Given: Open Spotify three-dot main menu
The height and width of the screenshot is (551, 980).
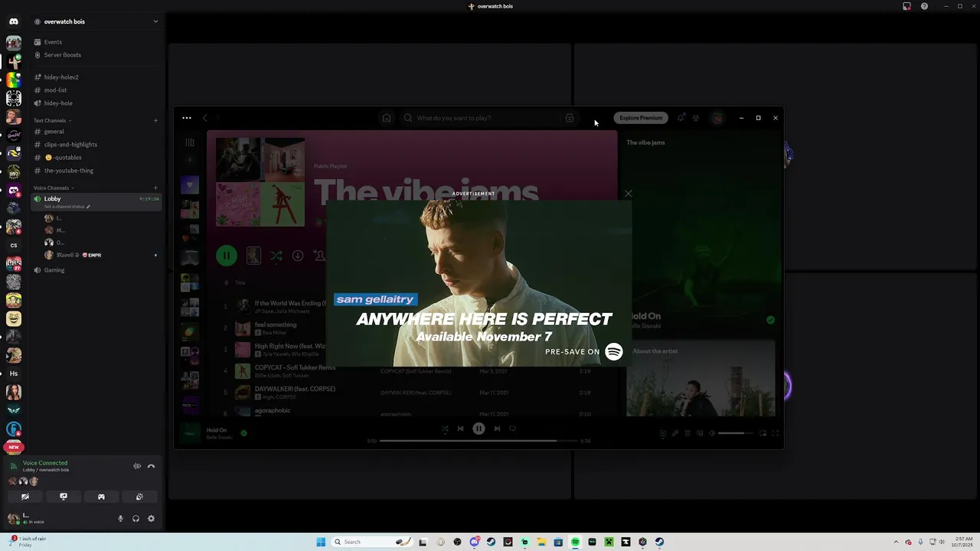Looking at the screenshot, I should (x=187, y=118).
